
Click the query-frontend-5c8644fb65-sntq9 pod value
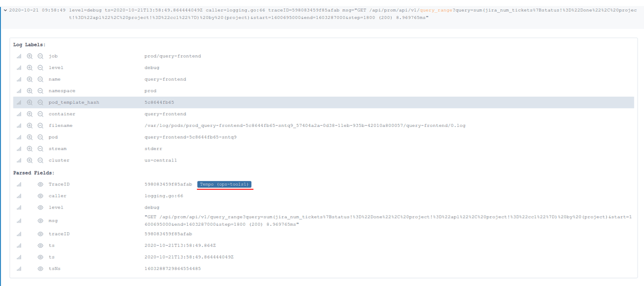click(191, 137)
